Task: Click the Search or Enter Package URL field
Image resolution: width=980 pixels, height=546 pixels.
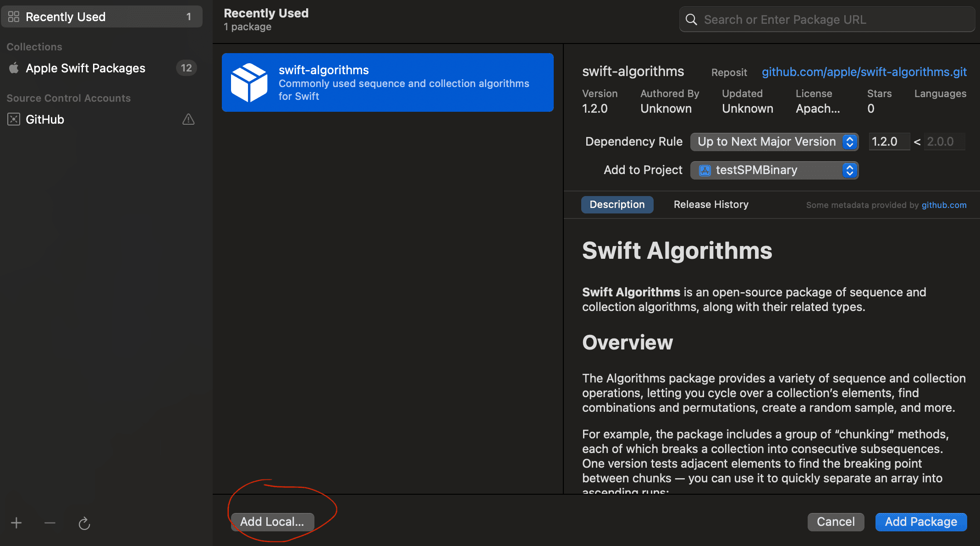Action: pos(827,19)
